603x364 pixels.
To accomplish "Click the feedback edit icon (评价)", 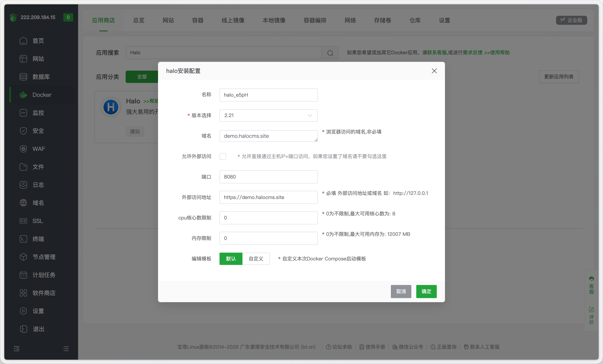I will point(591,310).
